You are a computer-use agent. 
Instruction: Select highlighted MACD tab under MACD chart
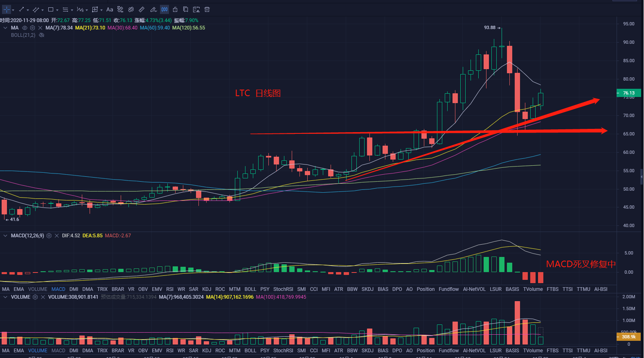coord(59,289)
